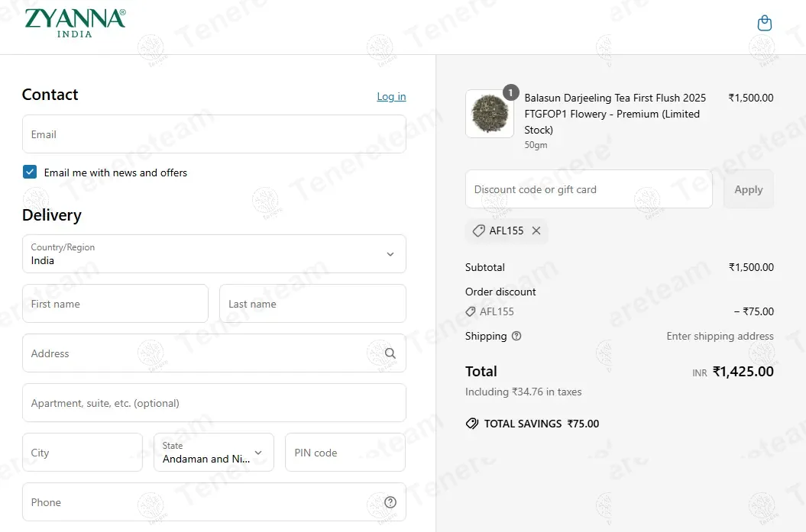This screenshot has width=806, height=532.
Task: Click the Contact section heading
Action: (50, 95)
